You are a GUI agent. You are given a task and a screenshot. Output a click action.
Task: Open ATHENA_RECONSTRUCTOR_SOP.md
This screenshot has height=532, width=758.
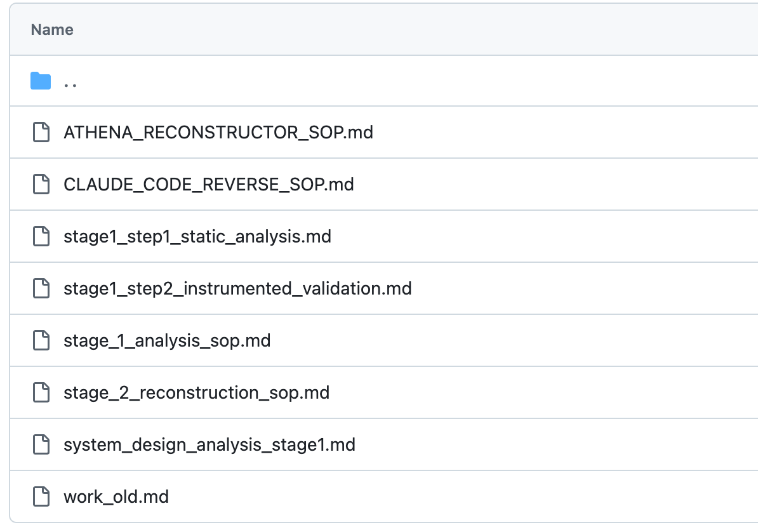218,133
